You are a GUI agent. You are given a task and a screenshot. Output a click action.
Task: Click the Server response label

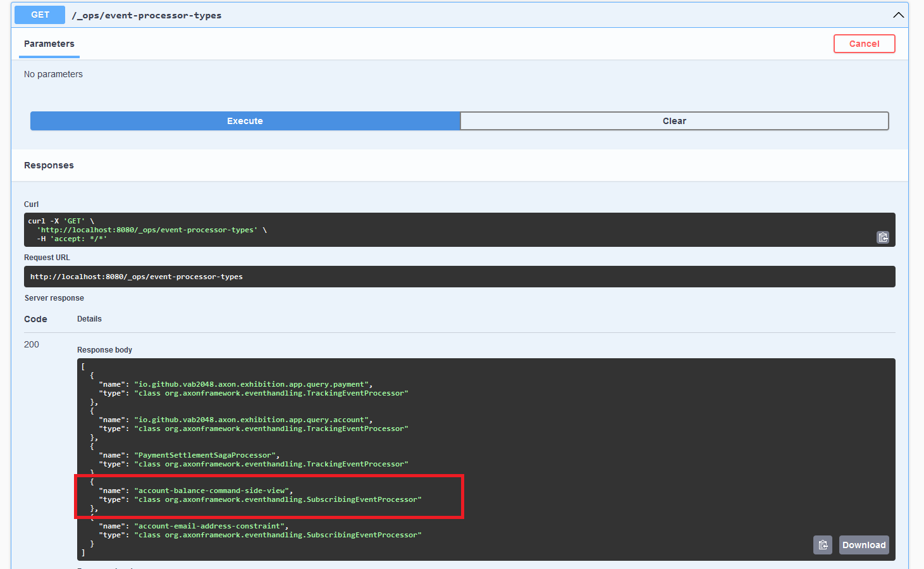(54, 297)
